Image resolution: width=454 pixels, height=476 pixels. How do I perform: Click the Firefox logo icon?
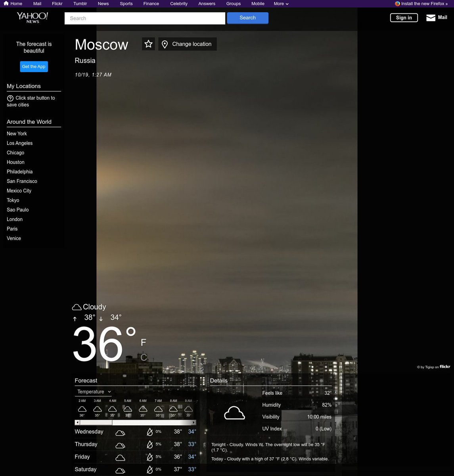tap(397, 4)
